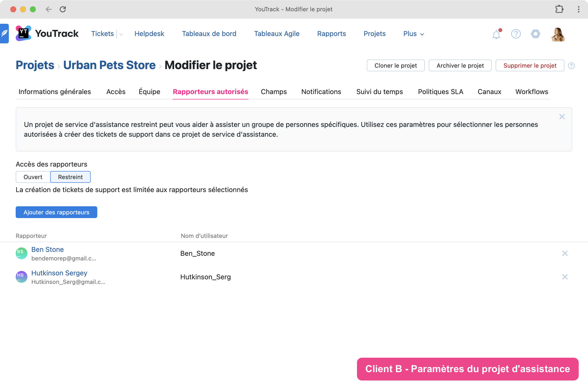This screenshot has width=588, height=392.
Task: Dismiss the restricted helpdesk info banner
Action: (562, 117)
